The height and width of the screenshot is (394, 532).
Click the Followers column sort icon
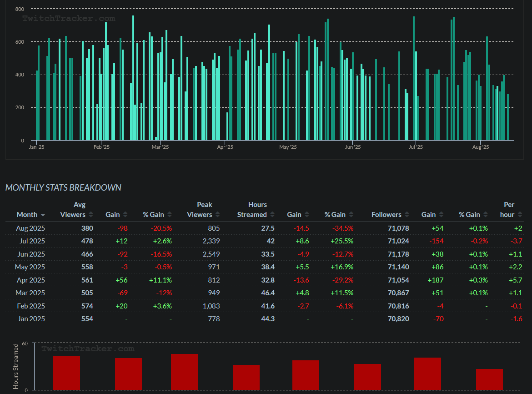tap(407, 215)
